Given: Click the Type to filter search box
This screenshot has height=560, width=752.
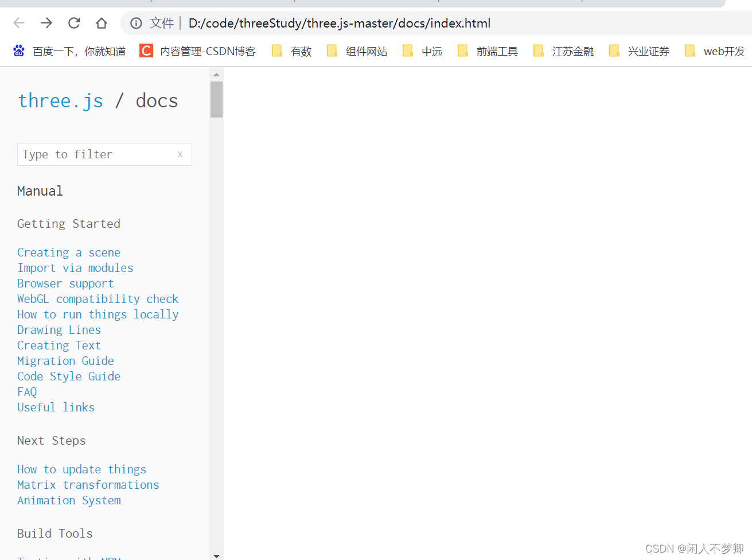Looking at the screenshot, I should [104, 154].
